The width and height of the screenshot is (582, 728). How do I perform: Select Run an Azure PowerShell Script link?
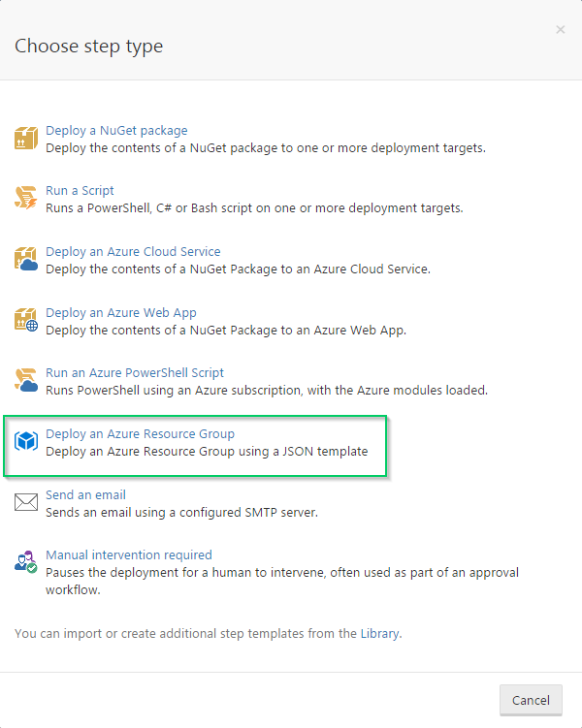pos(135,373)
